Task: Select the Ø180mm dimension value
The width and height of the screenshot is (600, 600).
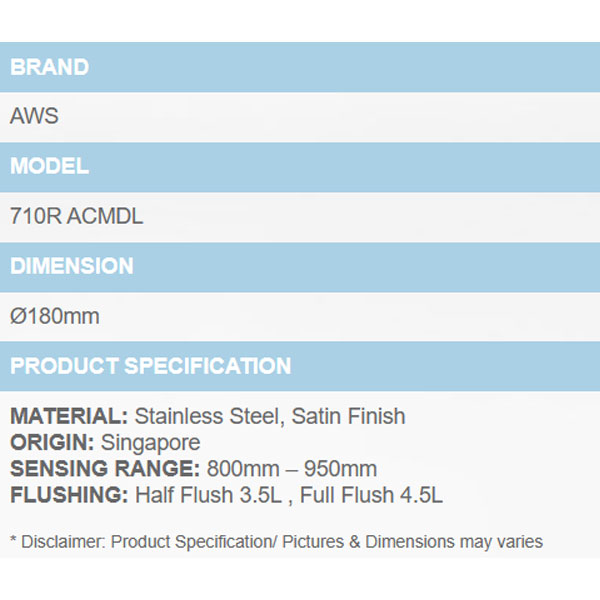Action: coord(54,316)
